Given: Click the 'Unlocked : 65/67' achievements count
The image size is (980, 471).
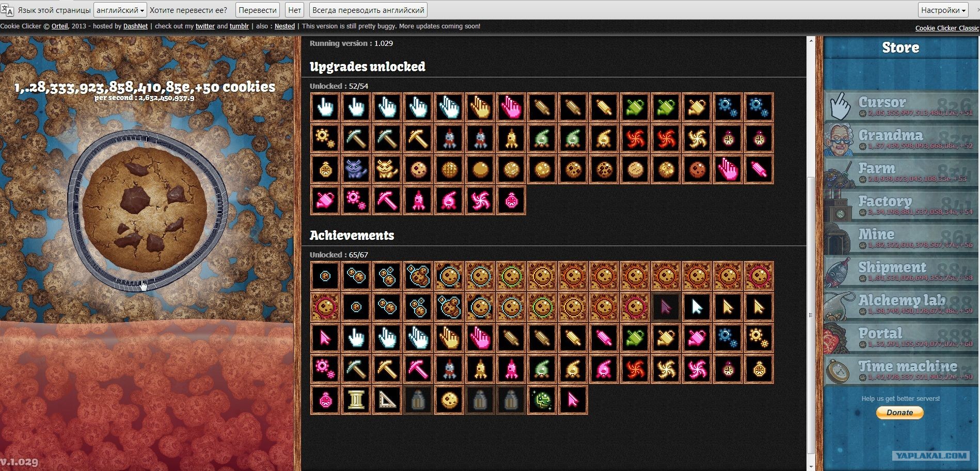Looking at the screenshot, I should tap(339, 255).
